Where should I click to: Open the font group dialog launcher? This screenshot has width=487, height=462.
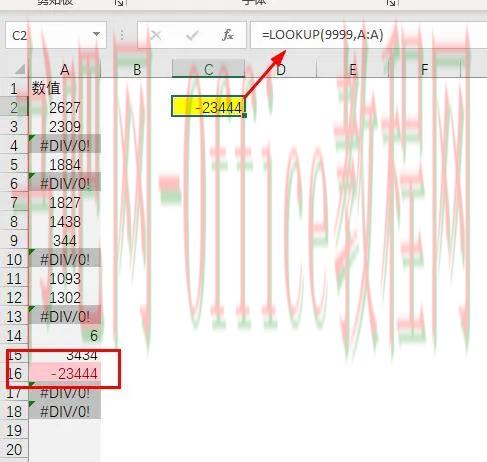391,3
